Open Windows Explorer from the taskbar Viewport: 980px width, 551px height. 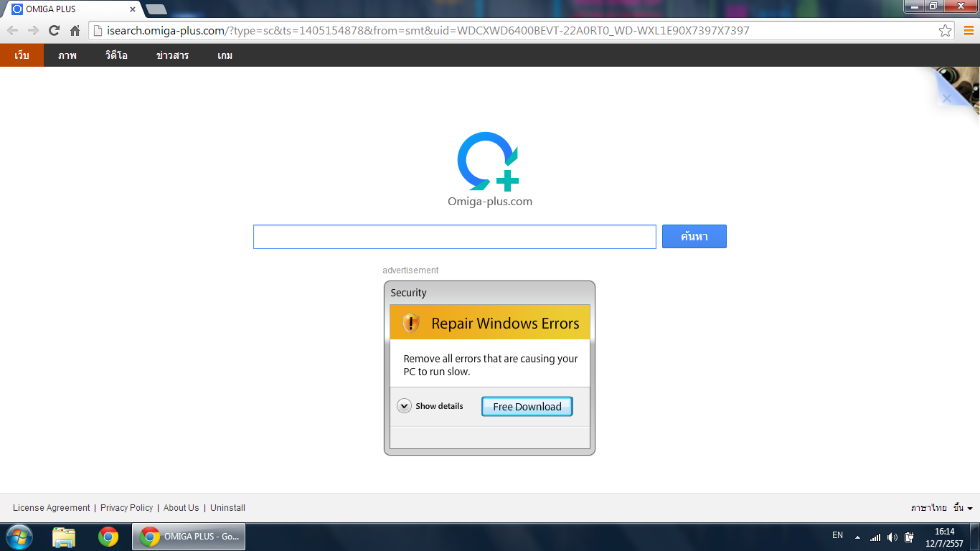tap(64, 537)
